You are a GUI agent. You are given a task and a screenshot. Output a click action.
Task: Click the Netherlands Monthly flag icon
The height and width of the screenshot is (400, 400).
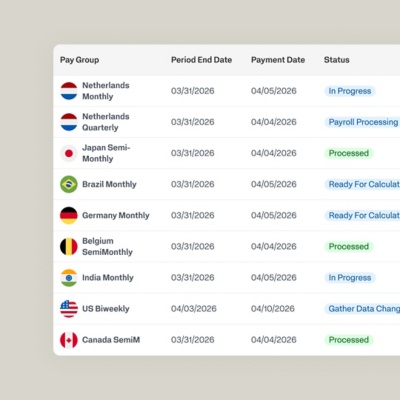click(x=69, y=91)
